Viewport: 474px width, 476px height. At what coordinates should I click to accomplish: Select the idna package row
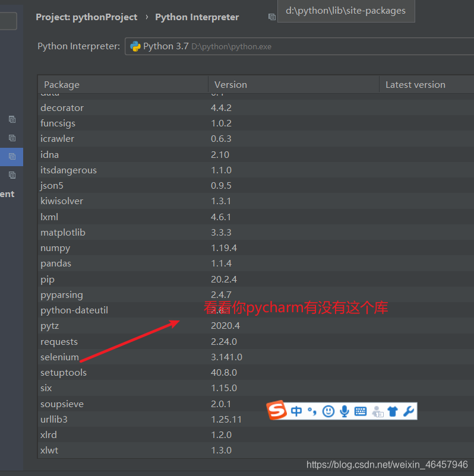256,154
